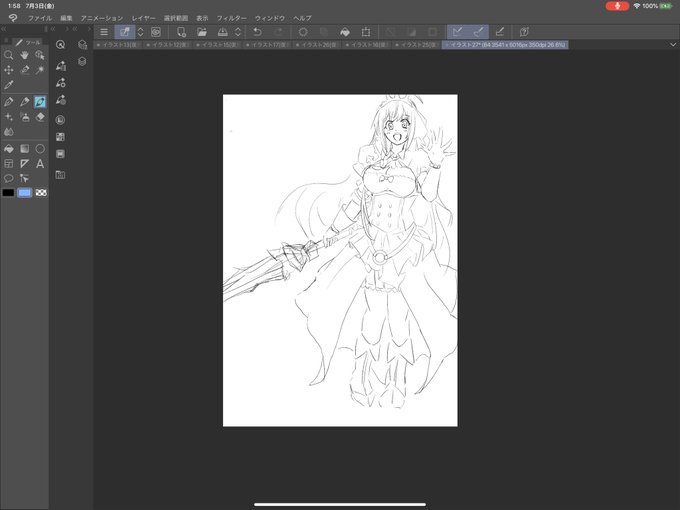The height and width of the screenshot is (510, 680).
Task: Toggle snap to special ruler
Action: pyautogui.click(x=478, y=32)
